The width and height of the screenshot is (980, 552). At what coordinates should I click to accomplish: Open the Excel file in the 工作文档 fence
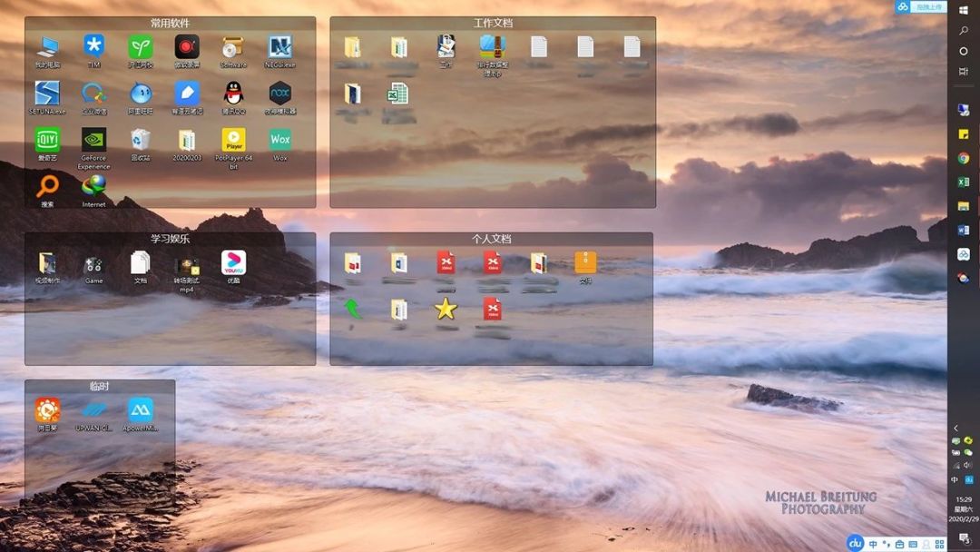pyautogui.click(x=398, y=94)
